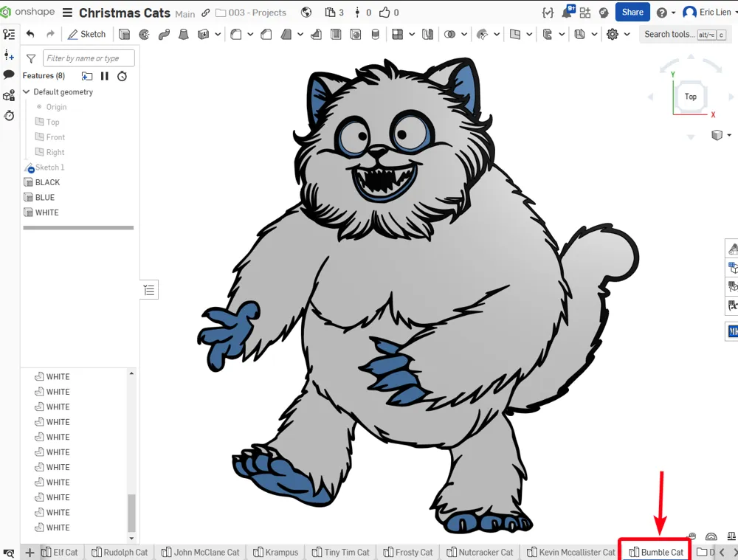This screenshot has height=560, width=738.
Task: Switch to the Elf Cat tab
Action: pos(60,553)
